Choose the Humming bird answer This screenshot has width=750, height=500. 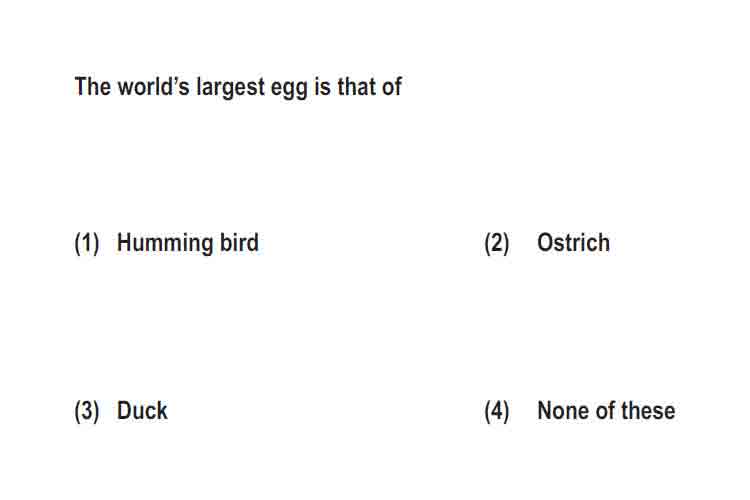(x=188, y=243)
